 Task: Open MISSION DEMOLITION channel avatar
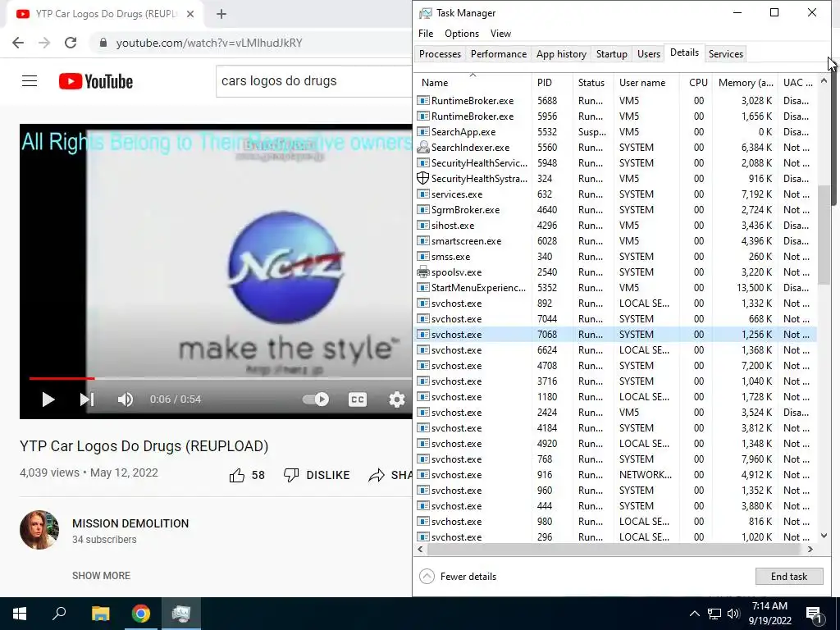pyautogui.click(x=39, y=530)
